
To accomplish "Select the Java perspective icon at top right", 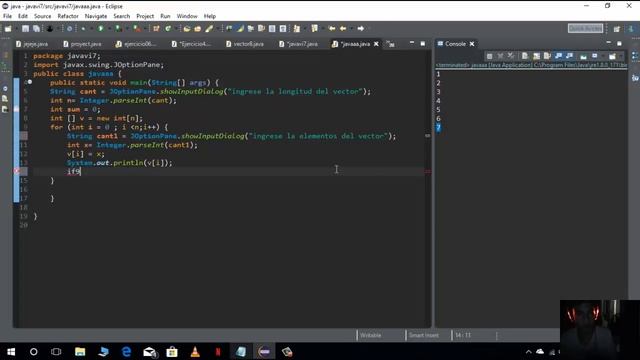I will (x=631, y=29).
